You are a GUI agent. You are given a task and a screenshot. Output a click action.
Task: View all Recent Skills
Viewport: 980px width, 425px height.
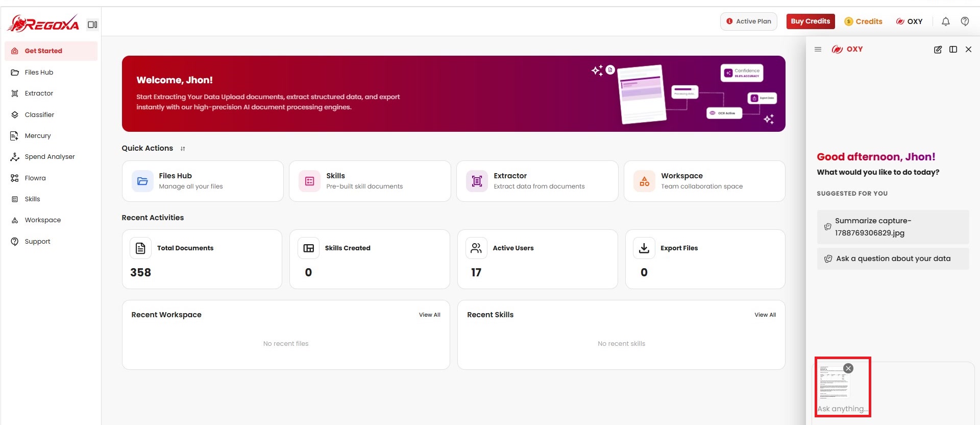765,315
